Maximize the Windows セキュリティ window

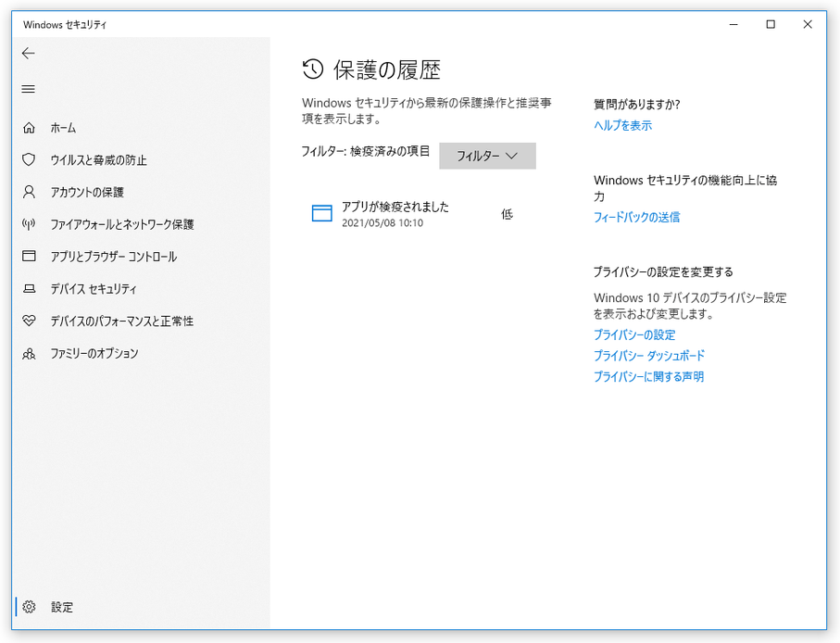click(x=771, y=24)
